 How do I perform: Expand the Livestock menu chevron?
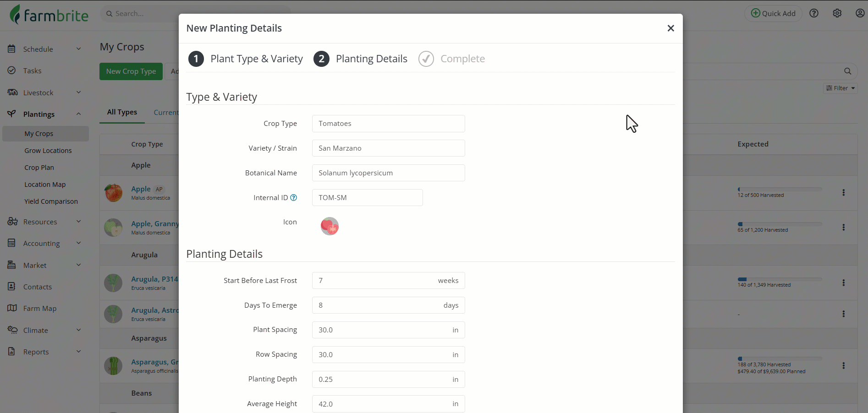coord(79,92)
